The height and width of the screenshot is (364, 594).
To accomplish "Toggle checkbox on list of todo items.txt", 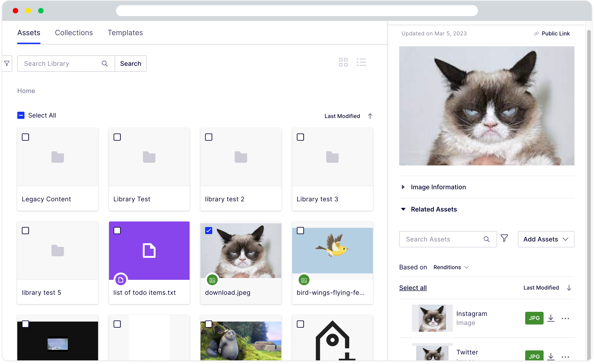I will pyautogui.click(x=117, y=230).
